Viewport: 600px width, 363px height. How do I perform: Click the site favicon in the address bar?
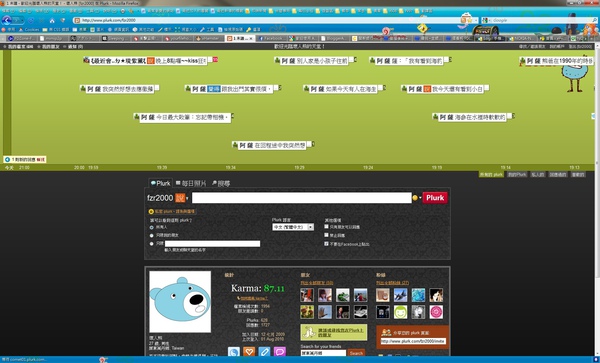(x=77, y=20)
